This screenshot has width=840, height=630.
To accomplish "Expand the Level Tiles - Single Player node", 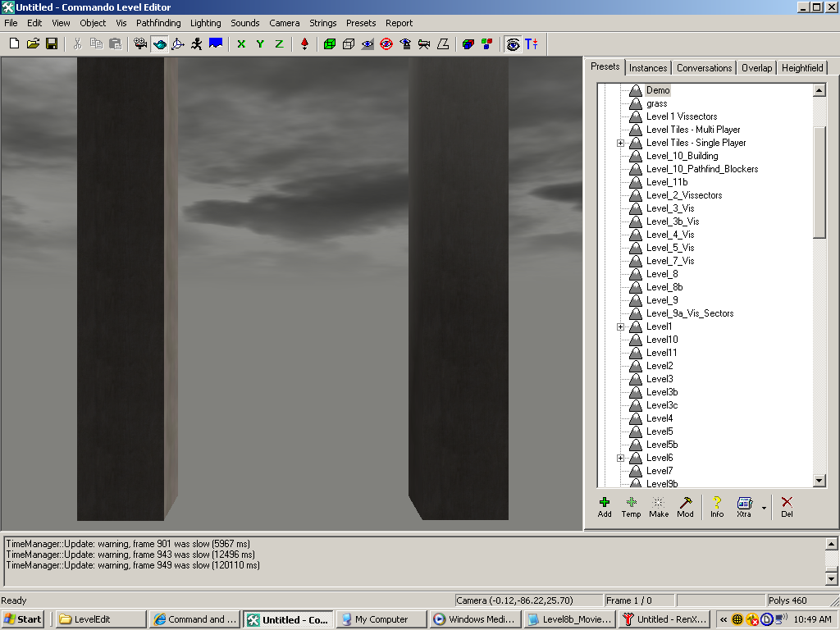I will 621,143.
